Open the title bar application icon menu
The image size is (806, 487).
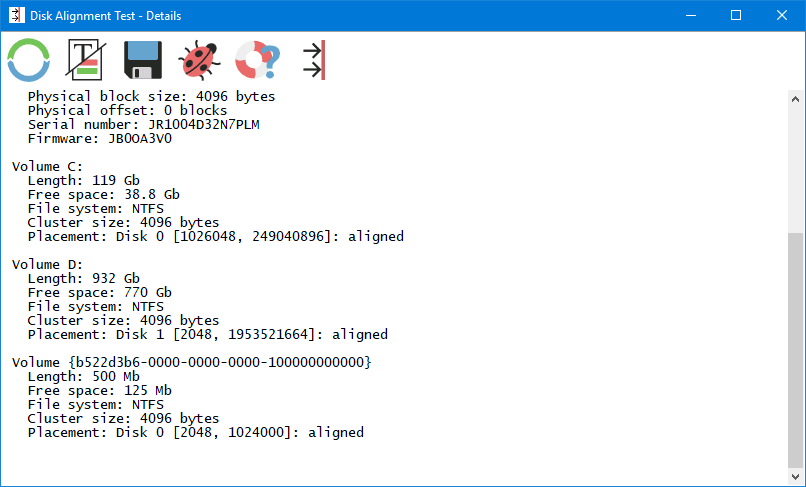(x=16, y=16)
